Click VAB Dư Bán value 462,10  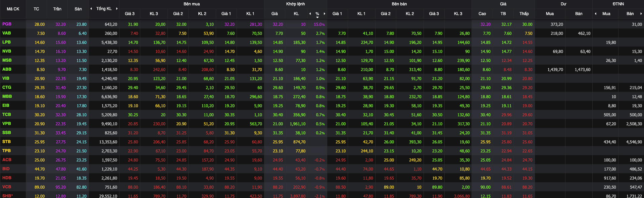point(584,34)
